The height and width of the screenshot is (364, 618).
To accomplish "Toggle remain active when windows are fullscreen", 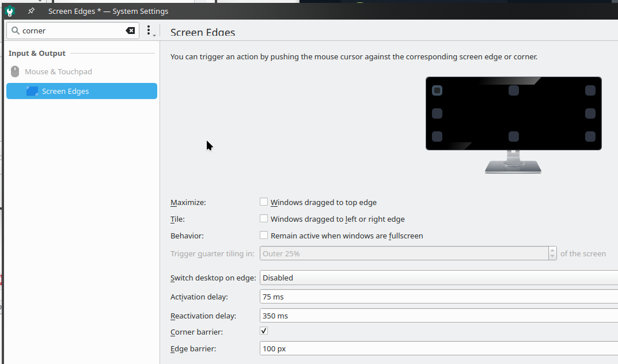I will click(x=264, y=235).
